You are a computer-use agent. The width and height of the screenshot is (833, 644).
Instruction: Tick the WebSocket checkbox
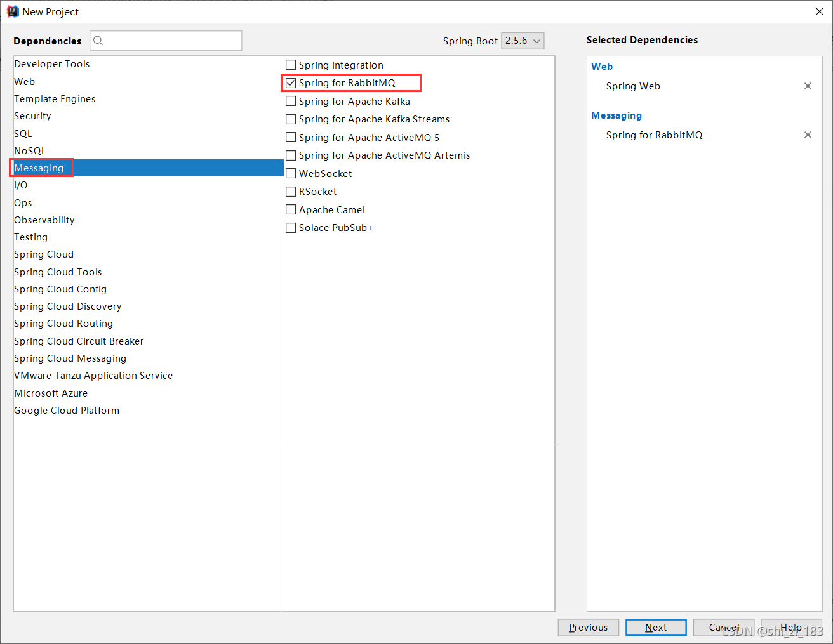tap(291, 173)
